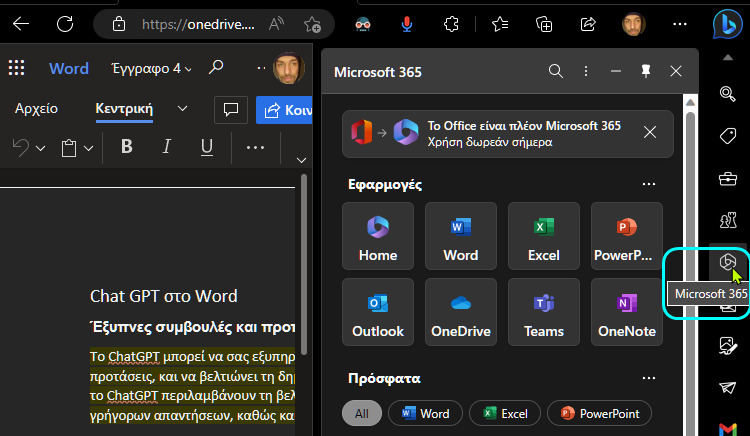This screenshot has height=436, width=750.
Task: Paste from clipboard icon
Action: pos(69,148)
